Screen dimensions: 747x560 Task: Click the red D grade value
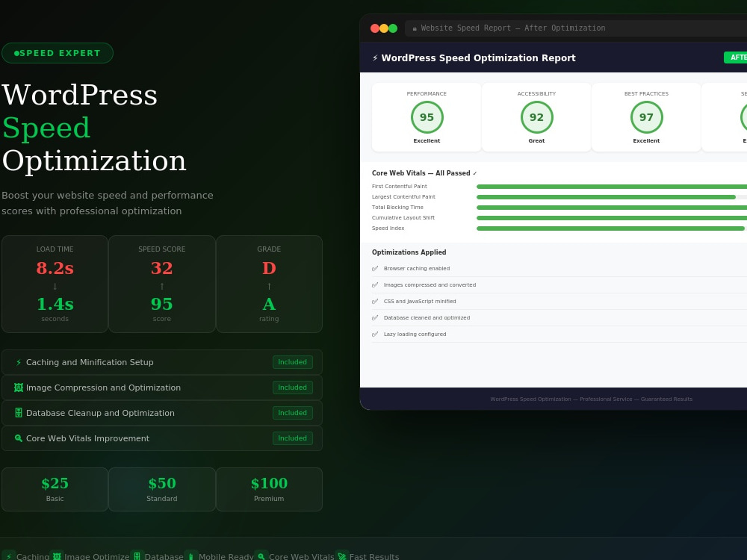tap(269, 268)
